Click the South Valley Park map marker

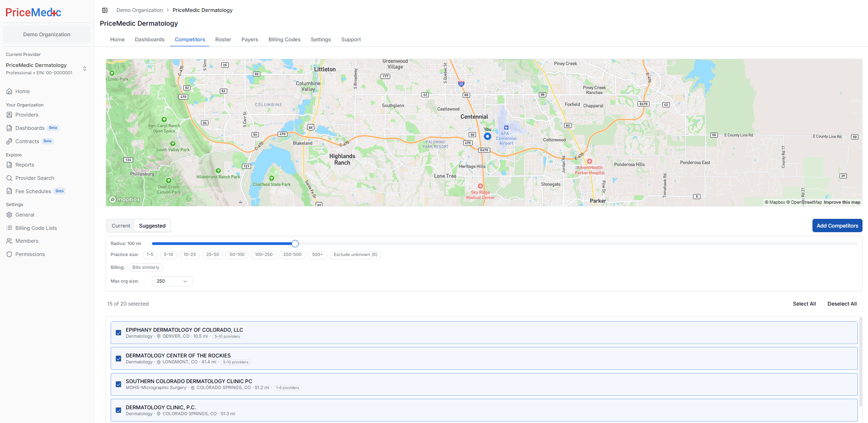pos(173,144)
